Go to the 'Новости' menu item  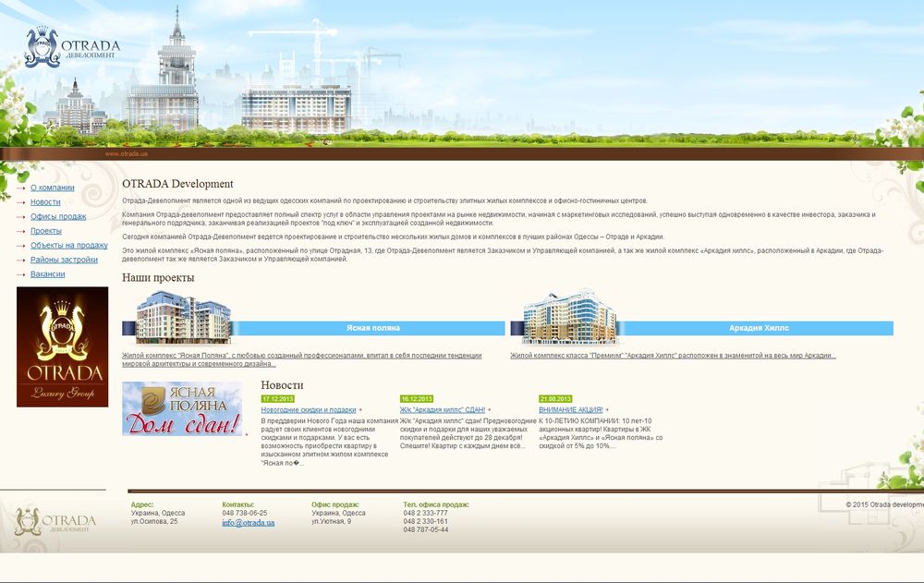(x=45, y=201)
